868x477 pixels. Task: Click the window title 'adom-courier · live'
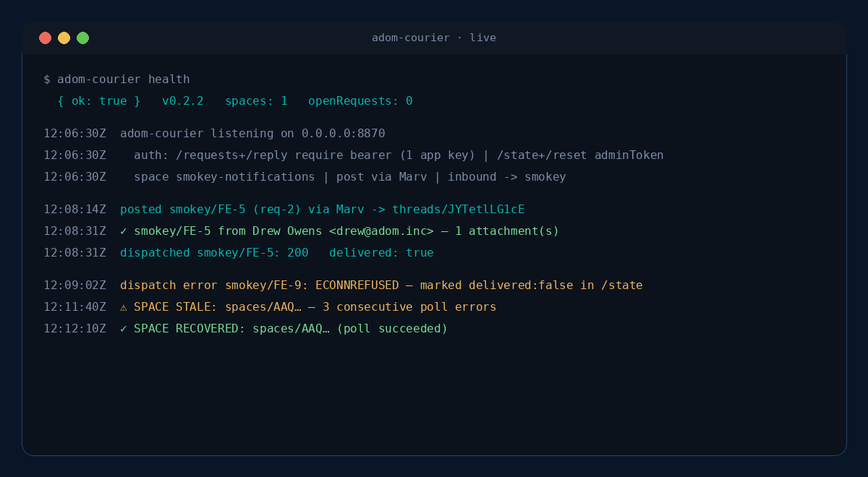point(434,38)
